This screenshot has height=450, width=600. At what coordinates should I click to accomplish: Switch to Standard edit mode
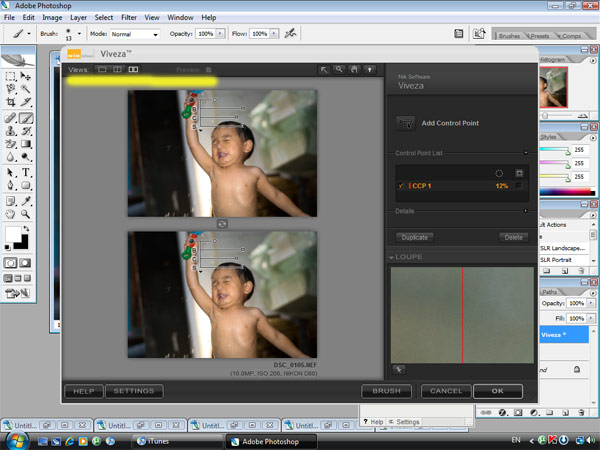click(10, 263)
